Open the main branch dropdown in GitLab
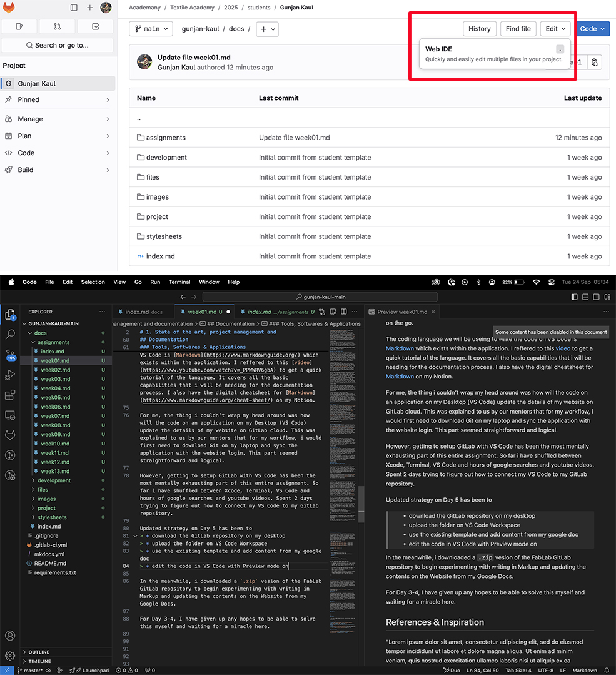The width and height of the screenshot is (616, 675). point(151,29)
